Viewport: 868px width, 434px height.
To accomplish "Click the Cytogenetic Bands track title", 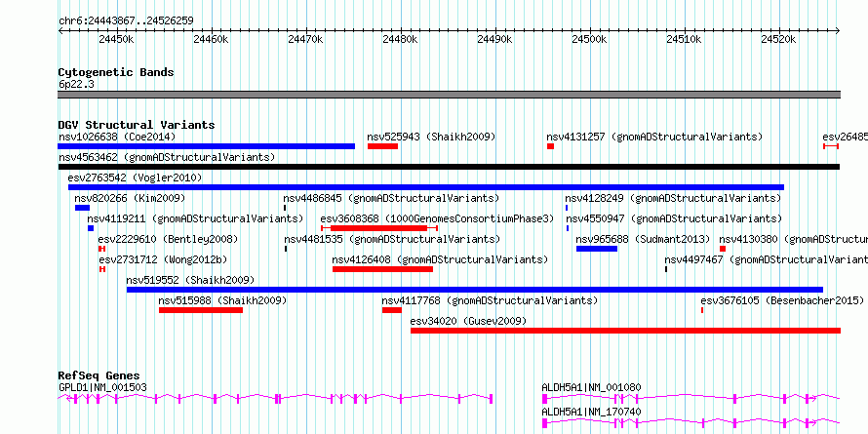I will [x=116, y=72].
